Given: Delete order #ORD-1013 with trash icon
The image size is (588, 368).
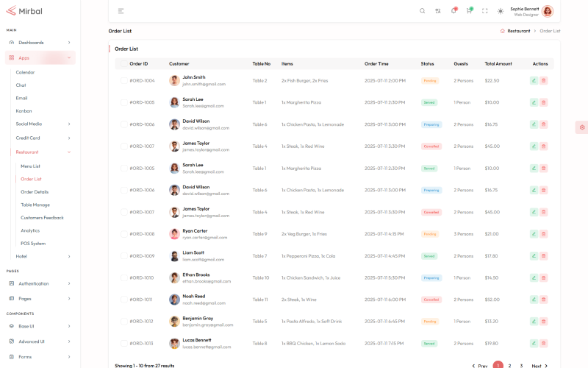Looking at the screenshot, I should pyautogui.click(x=544, y=343).
